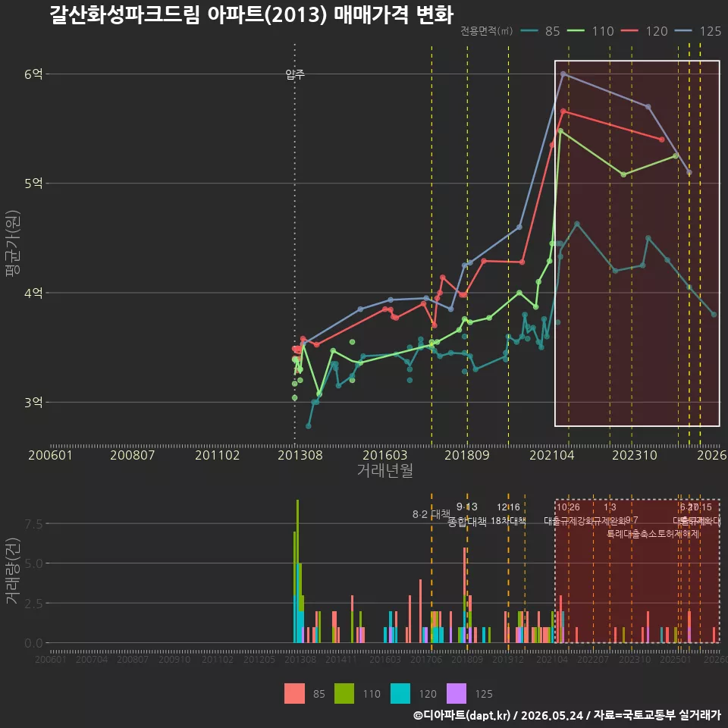This screenshot has width=728, height=728.
Task: Click the 201912 tick on volume chart
Action: click(508, 659)
